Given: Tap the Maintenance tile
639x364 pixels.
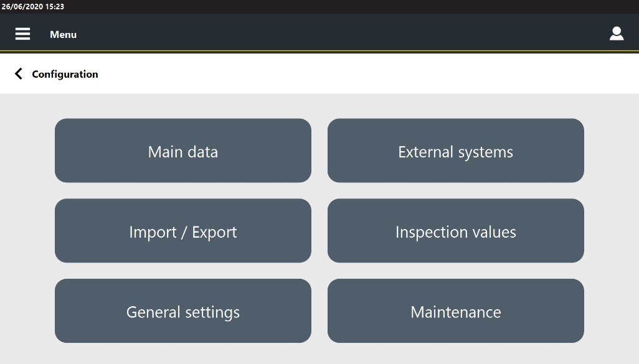Looking at the screenshot, I should pyautogui.click(x=455, y=310).
